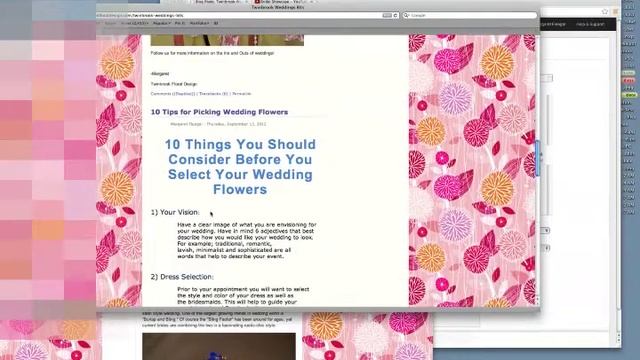Click Help & Support in the rear window
The image size is (640, 360).
(x=590, y=24)
